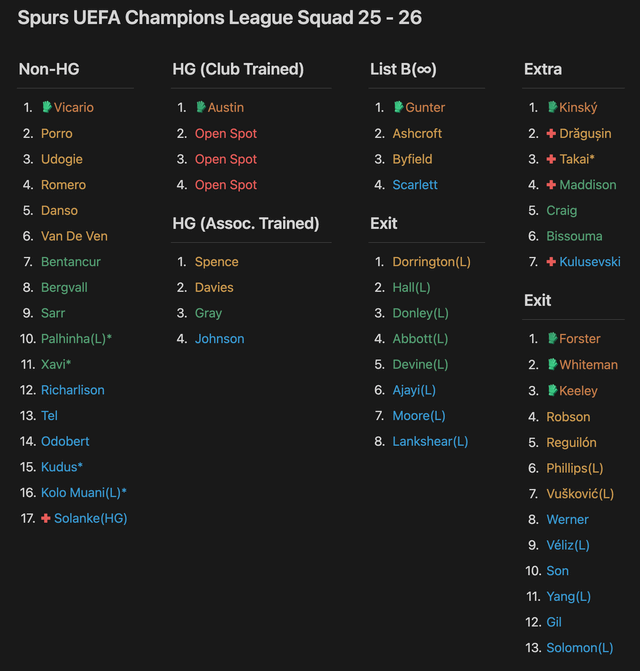640x671 pixels.
Task: Select Son in the Exit list
Action: coord(557,570)
